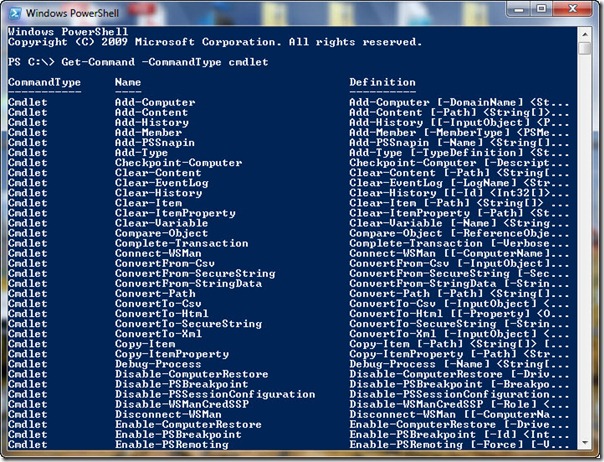This screenshot has height=462, width=604.
Task: Click 'Enable-PSBreakpoint' in the Name column
Action: click(178, 434)
